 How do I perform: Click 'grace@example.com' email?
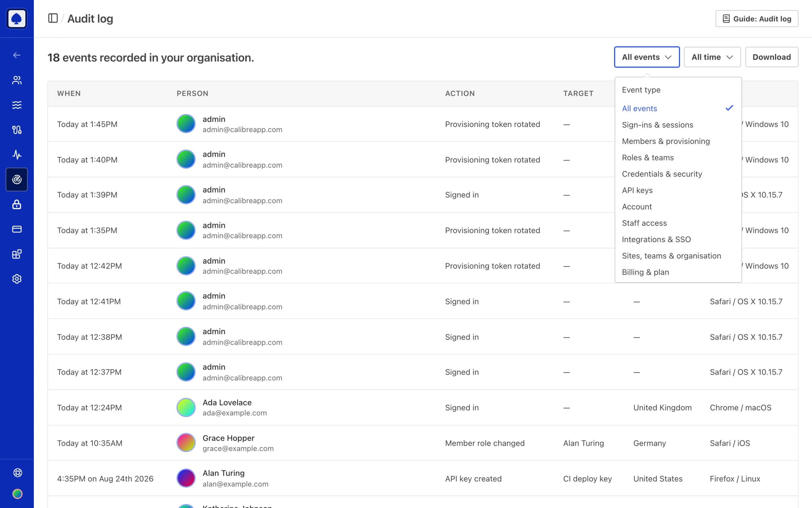pos(238,448)
